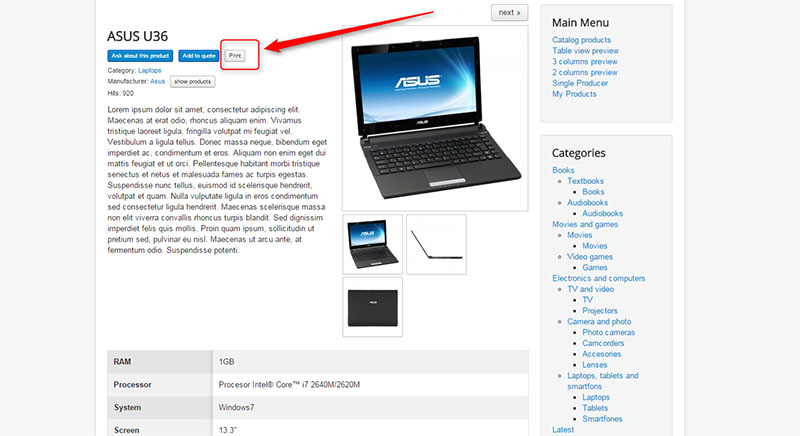This screenshot has width=800, height=436.
Task: Click the RAM row label
Action: click(122, 362)
